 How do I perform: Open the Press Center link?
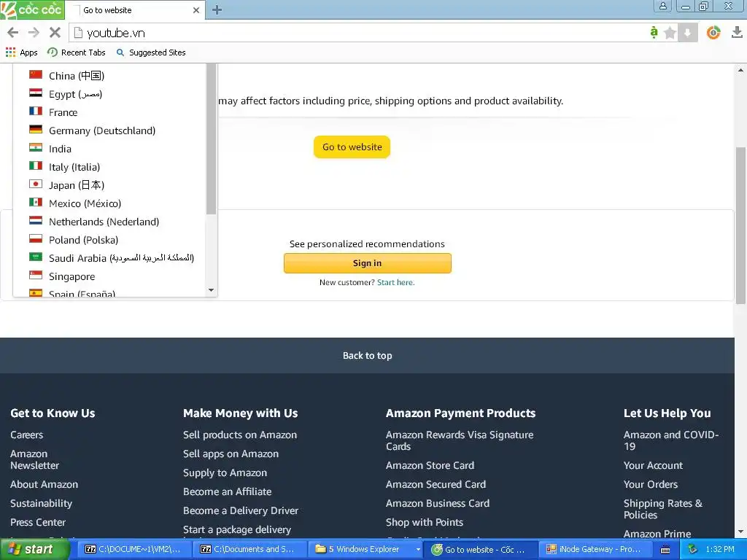tap(38, 522)
